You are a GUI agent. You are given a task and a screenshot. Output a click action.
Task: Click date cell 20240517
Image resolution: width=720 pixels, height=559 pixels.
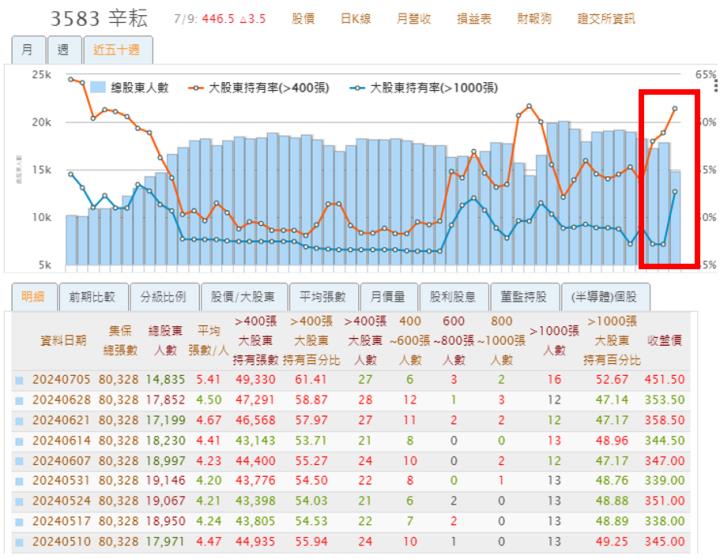coord(62,521)
